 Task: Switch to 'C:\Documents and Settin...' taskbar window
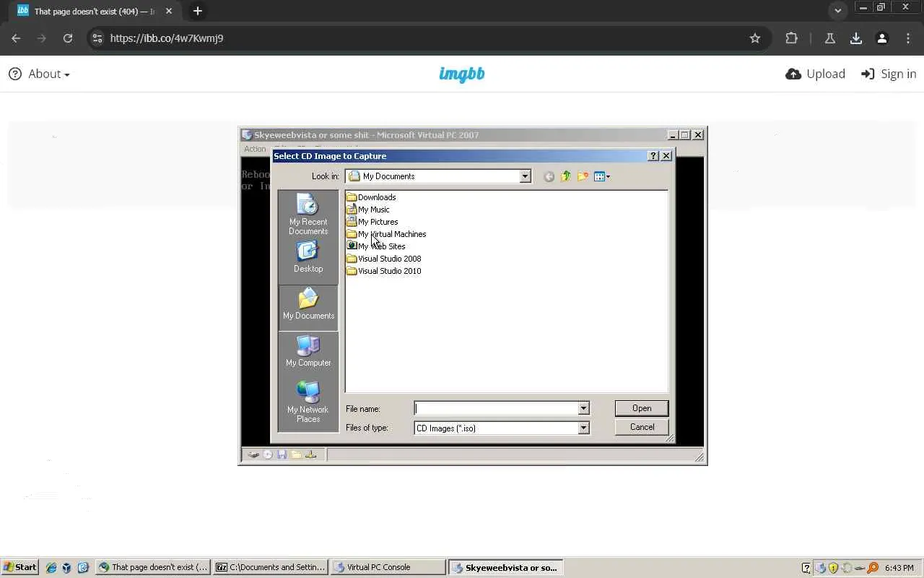pyautogui.click(x=271, y=567)
